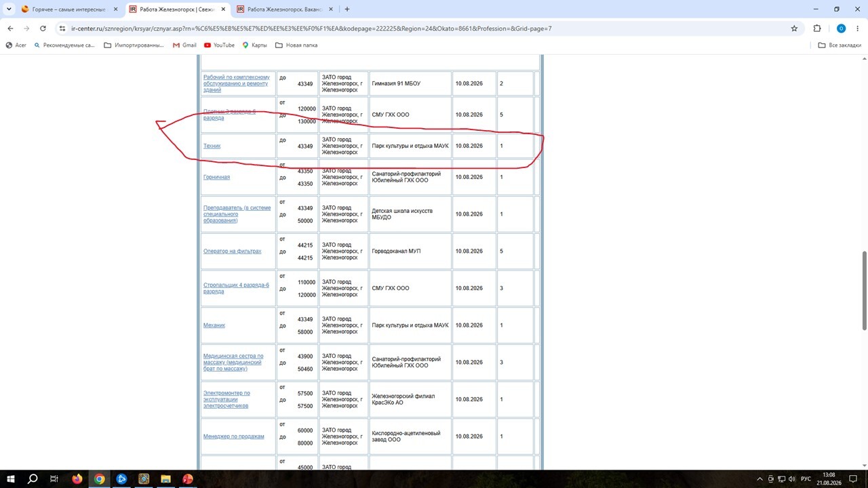Open the Gmail bookmark
The height and width of the screenshot is (488, 868).
pyautogui.click(x=184, y=45)
